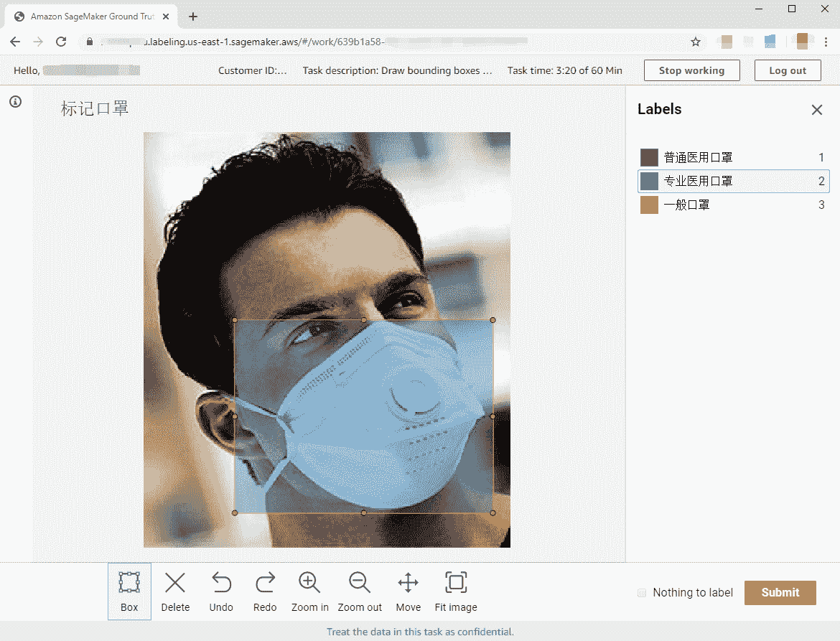Click the Task time indicator
This screenshot has height=641, width=840.
click(564, 70)
